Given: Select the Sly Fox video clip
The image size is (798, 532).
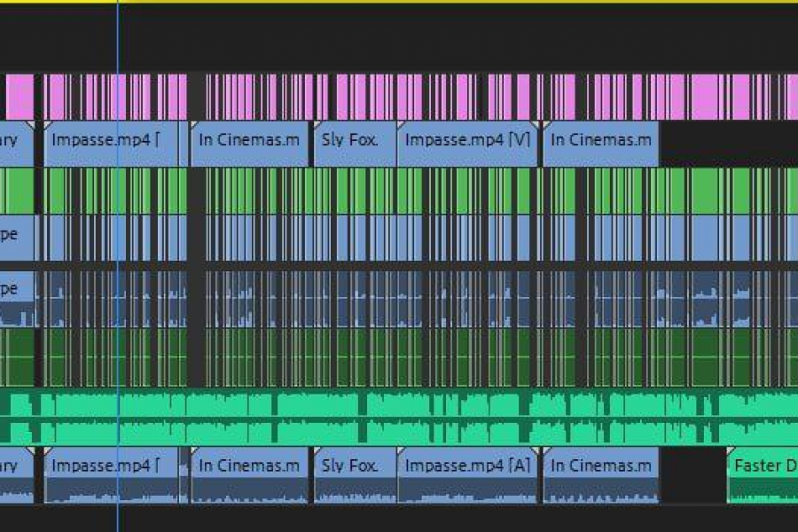Looking at the screenshot, I should [356, 144].
